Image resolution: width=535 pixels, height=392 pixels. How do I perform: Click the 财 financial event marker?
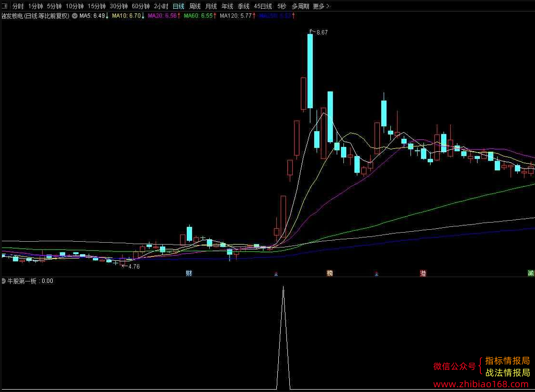pyautogui.click(x=189, y=273)
